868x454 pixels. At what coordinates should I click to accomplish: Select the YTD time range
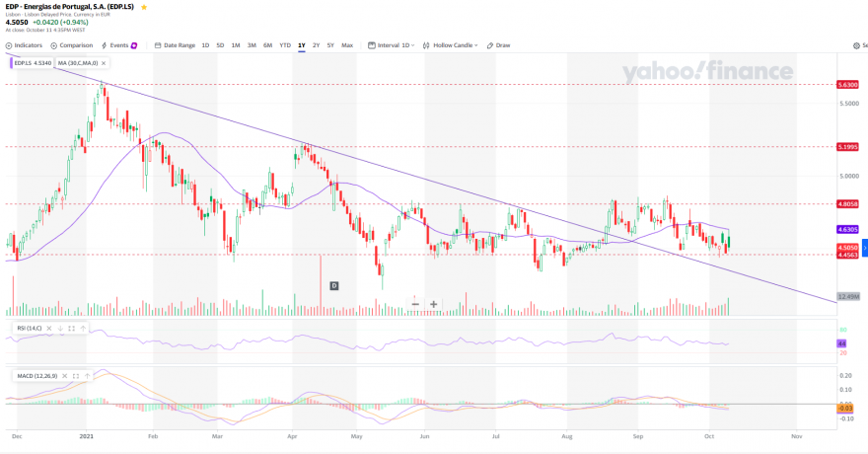(284, 45)
